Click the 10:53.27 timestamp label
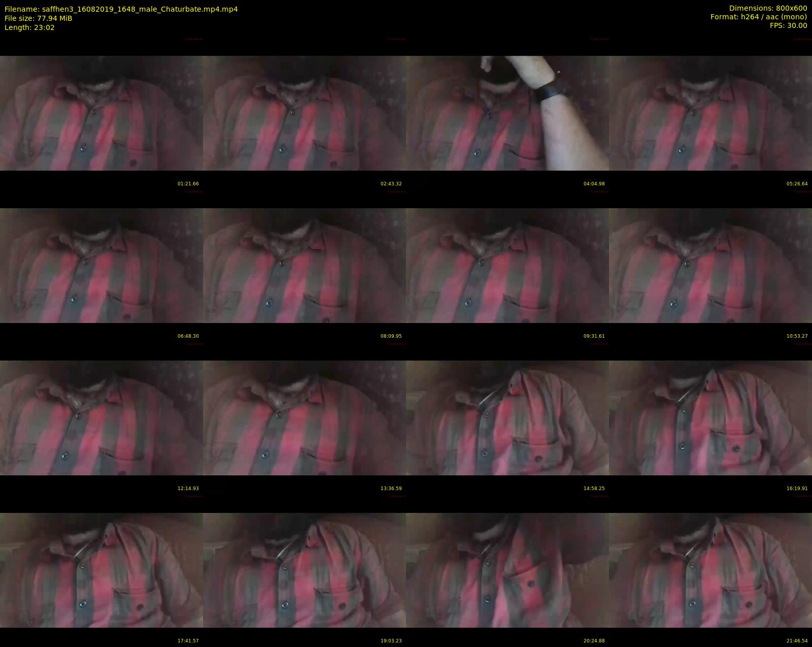 tap(797, 336)
